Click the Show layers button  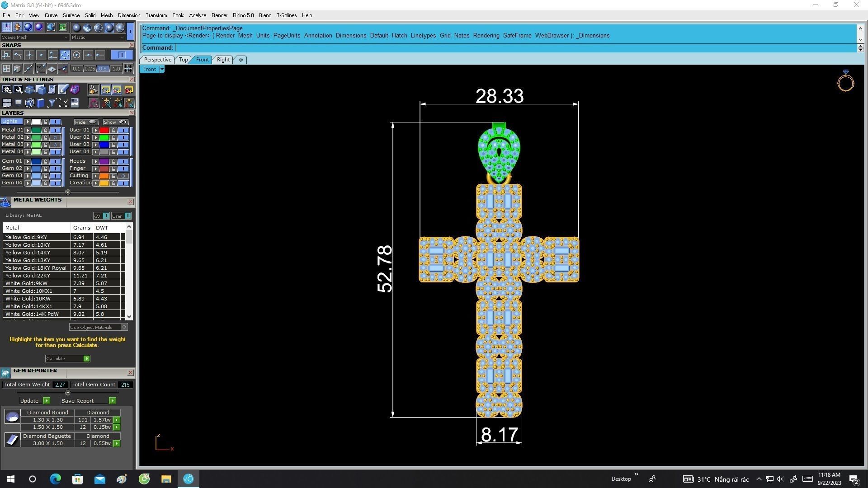click(x=115, y=122)
